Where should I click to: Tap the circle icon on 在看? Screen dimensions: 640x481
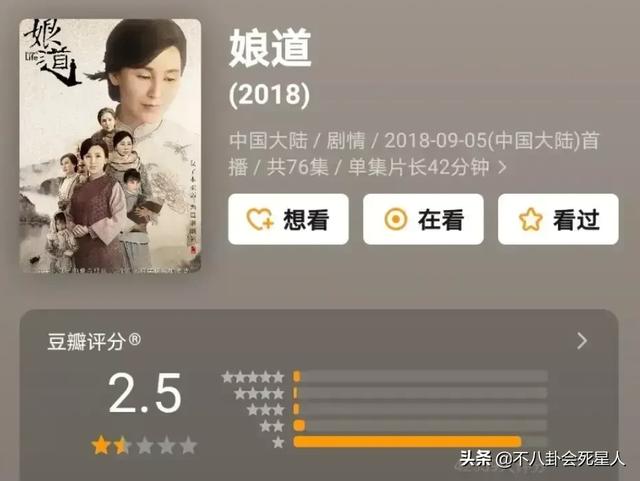pyautogui.click(x=396, y=219)
